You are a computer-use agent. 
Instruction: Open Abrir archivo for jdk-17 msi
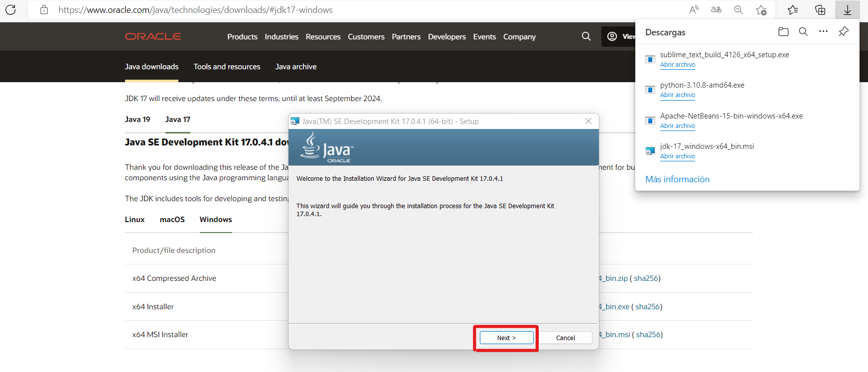pos(678,156)
